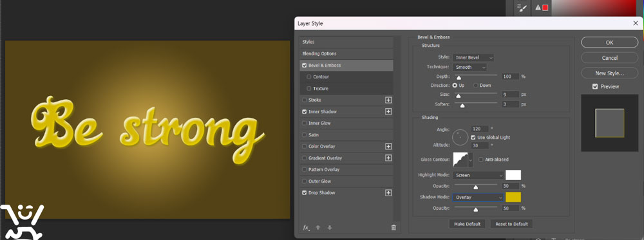Click the Shadow Opacity slider handle

point(476,209)
